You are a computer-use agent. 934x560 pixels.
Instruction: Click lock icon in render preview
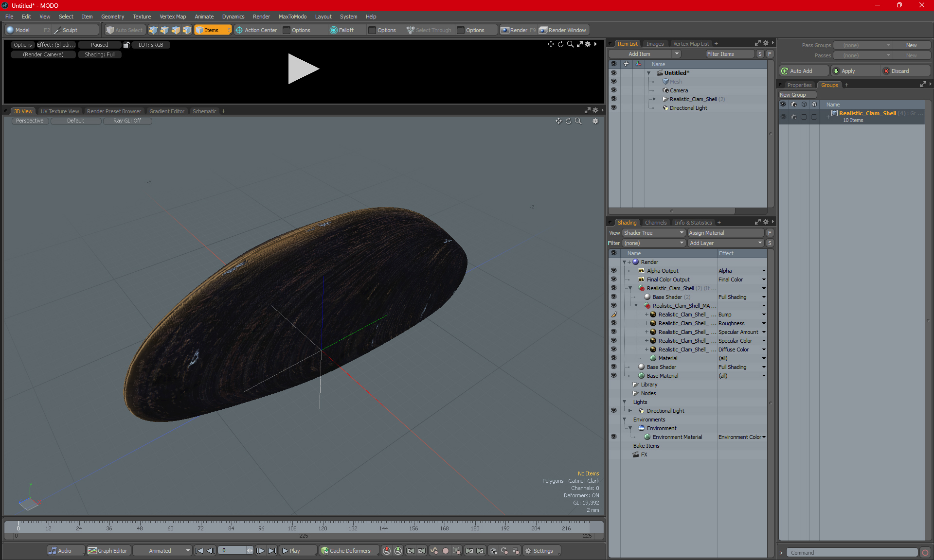click(x=126, y=45)
